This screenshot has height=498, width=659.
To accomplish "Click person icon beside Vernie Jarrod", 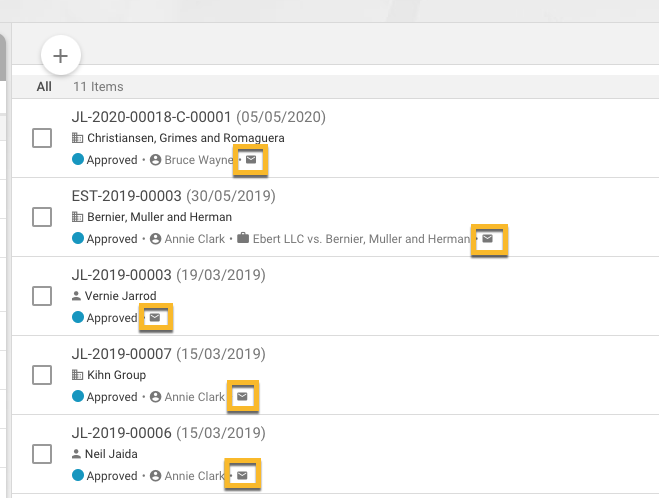I will (x=76, y=296).
